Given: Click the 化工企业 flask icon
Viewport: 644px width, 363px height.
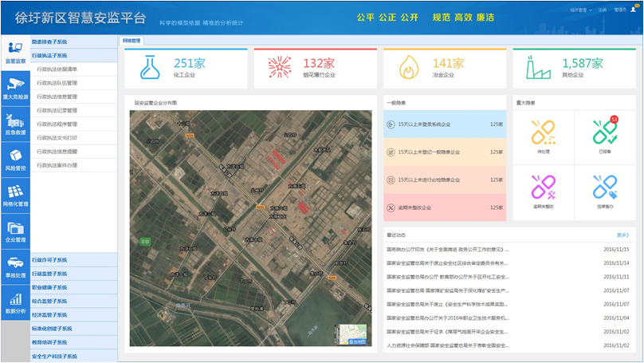Looking at the screenshot, I should pyautogui.click(x=150, y=68).
